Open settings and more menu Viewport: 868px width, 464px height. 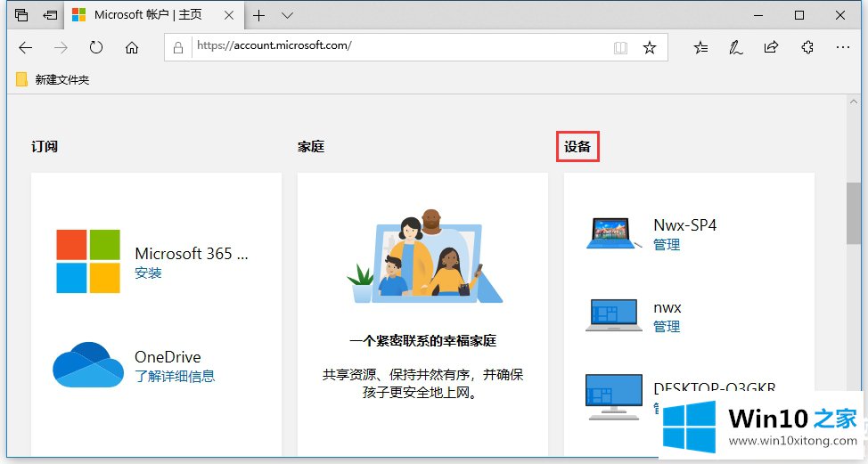[843, 47]
